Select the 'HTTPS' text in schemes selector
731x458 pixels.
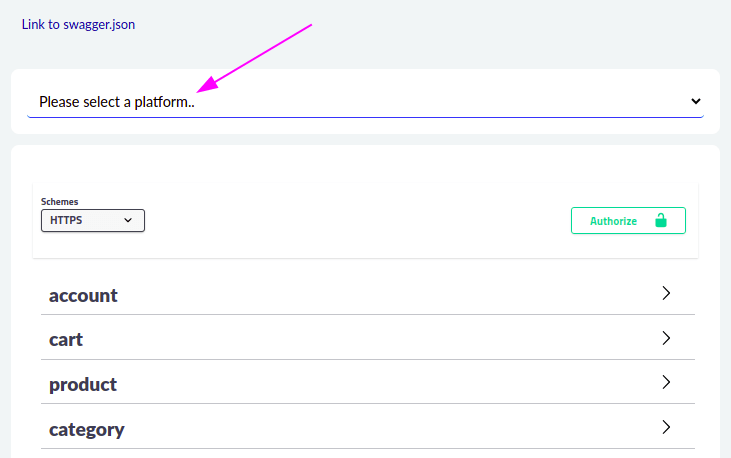(66, 220)
